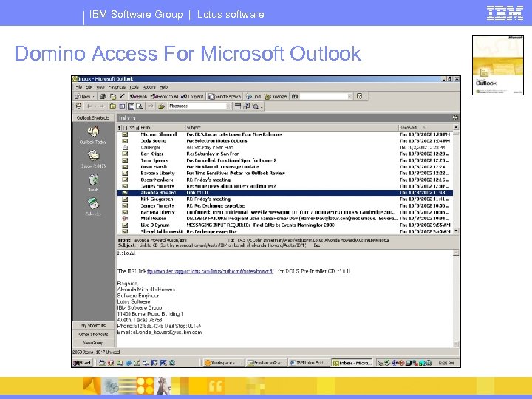
Task: Open Outlook Today shortcut in sidebar
Action: click(x=93, y=135)
